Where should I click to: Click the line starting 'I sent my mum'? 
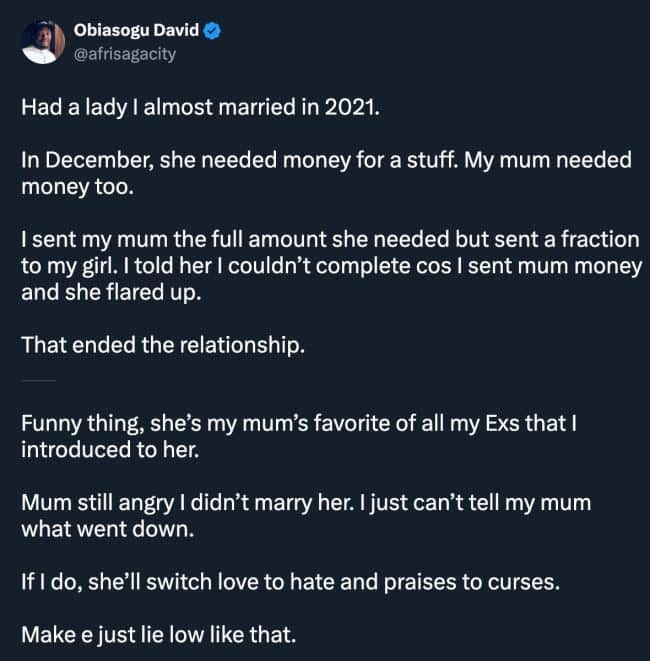click(x=329, y=241)
